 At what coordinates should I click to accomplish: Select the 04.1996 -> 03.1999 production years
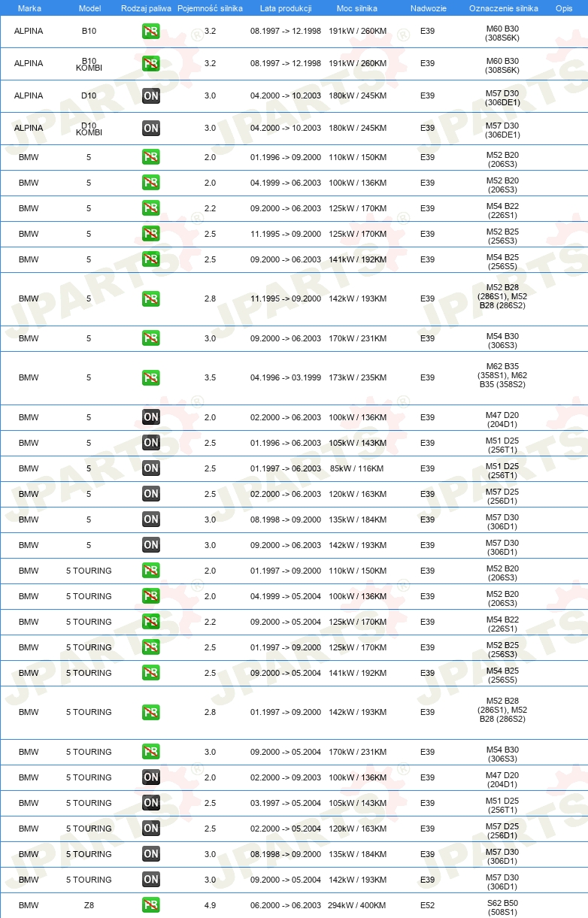pyautogui.click(x=286, y=377)
